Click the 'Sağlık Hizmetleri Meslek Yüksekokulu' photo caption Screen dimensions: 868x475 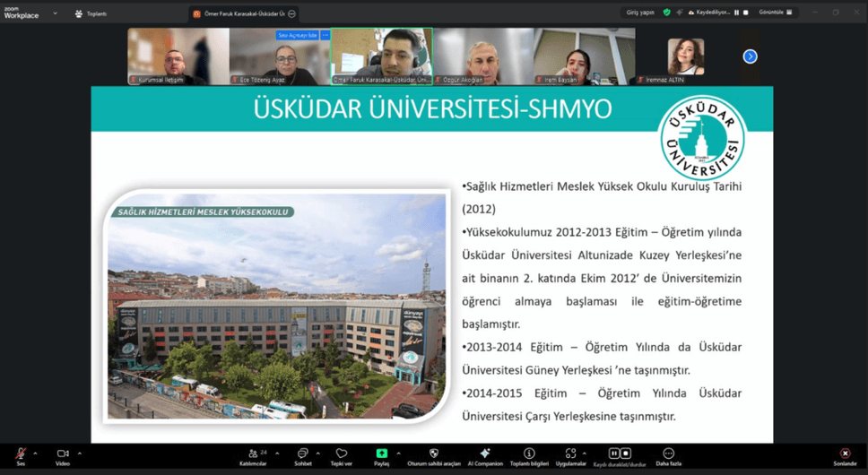(203, 212)
